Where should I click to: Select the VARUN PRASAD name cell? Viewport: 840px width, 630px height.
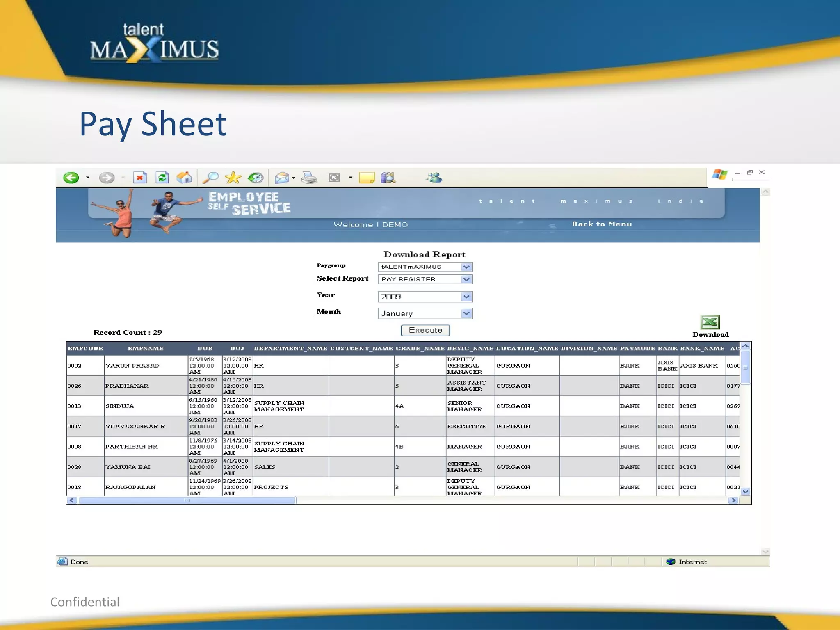(x=146, y=365)
